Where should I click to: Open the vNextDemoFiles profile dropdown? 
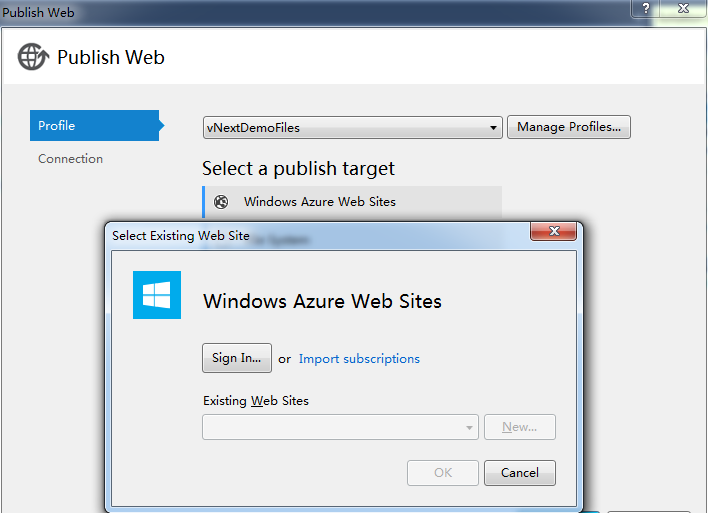pyautogui.click(x=353, y=127)
